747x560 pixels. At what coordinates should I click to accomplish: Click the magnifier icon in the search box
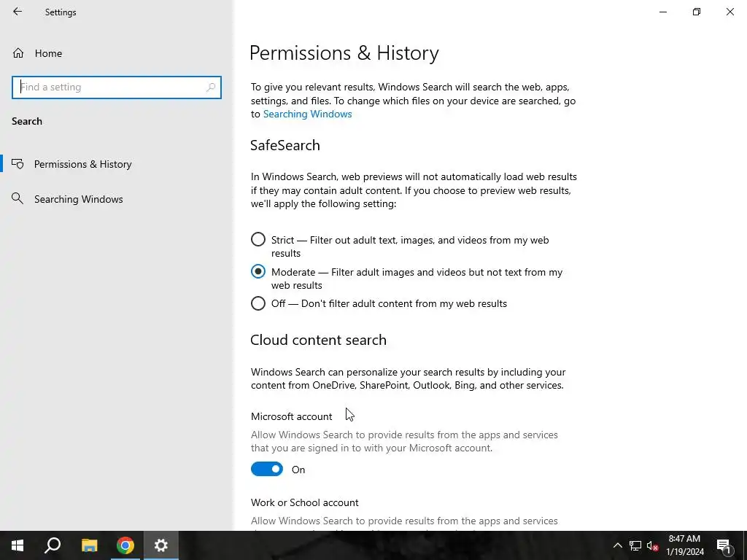click(211, 87)
